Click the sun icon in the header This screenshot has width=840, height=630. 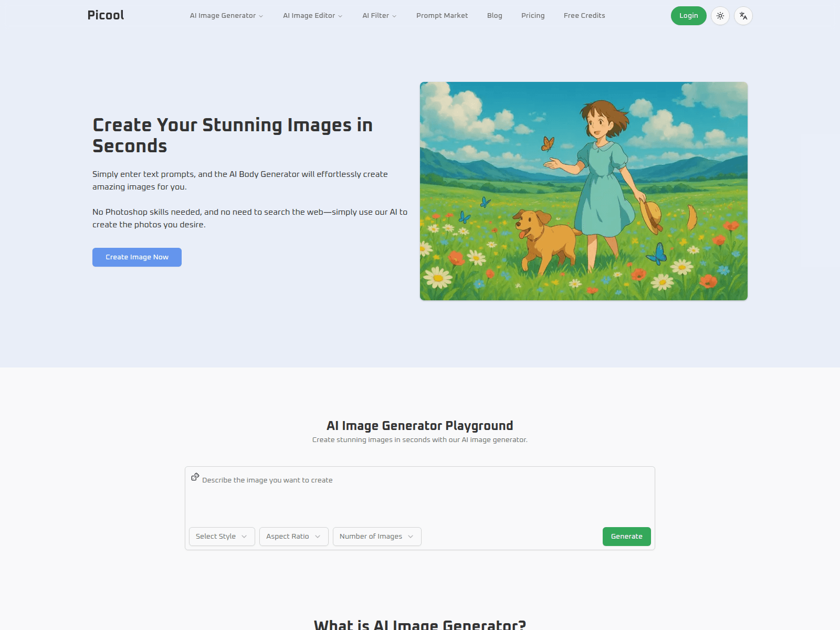tap(720, 16)
